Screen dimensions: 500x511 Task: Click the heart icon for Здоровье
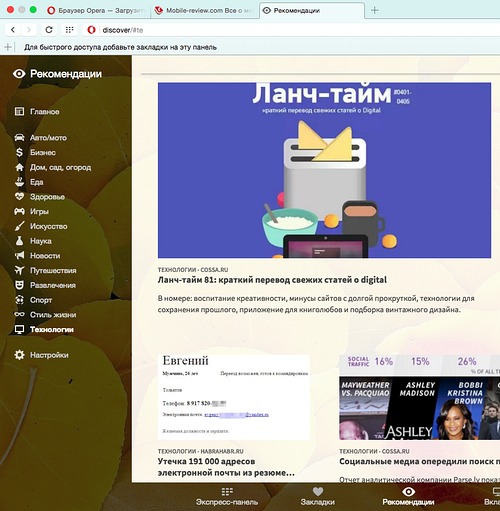[x=19, y=196]
